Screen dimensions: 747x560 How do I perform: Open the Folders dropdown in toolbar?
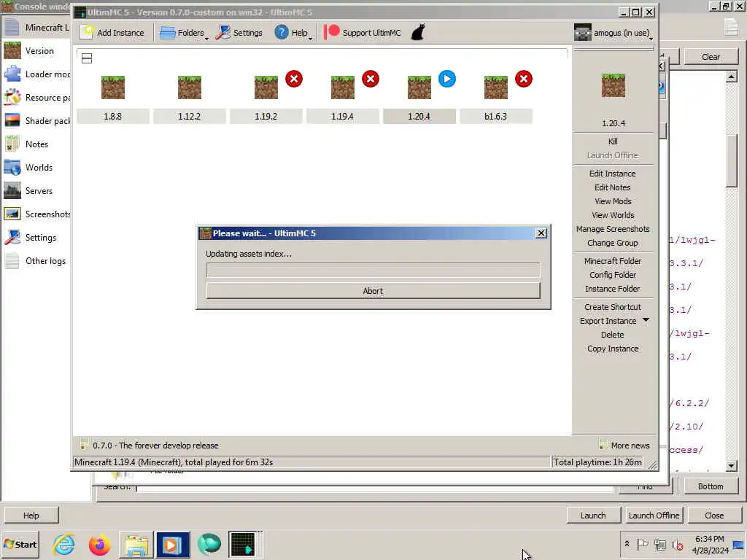pyautogui.click(x=184, y=33)
